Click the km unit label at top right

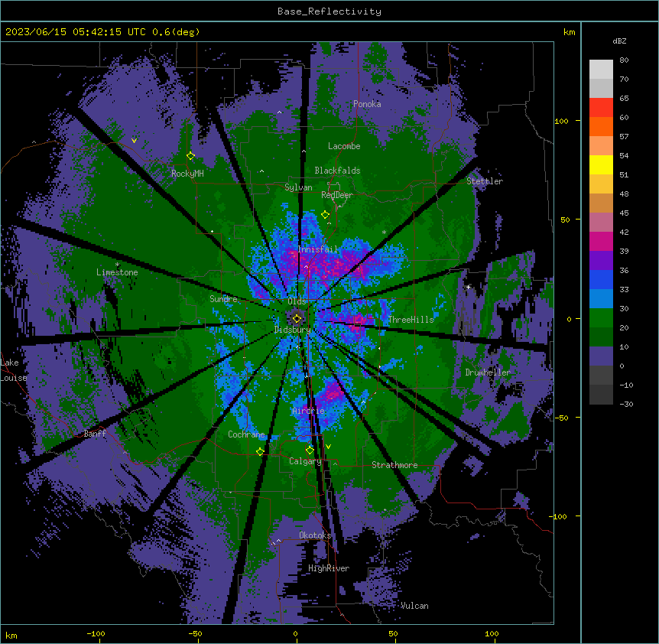[x=569, y=32]
